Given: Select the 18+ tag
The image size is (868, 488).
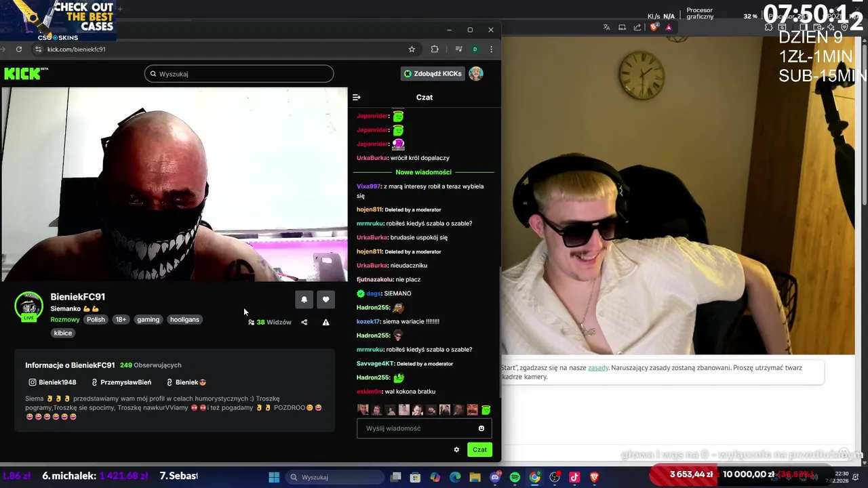Looking at the screenshot, I should [121, 320].
